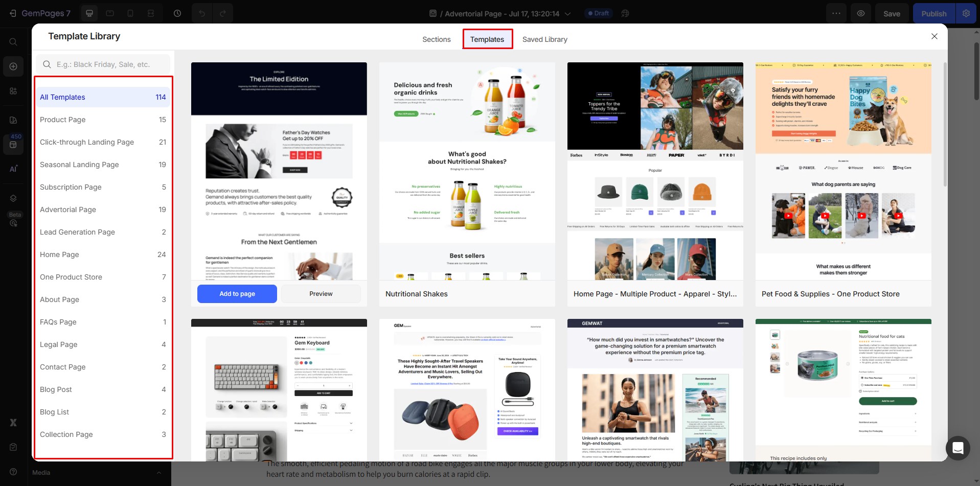Expand the page title dropdown showing Advertorial Page
This screenshot has height=486, width=980.
(x=567, y=14)
